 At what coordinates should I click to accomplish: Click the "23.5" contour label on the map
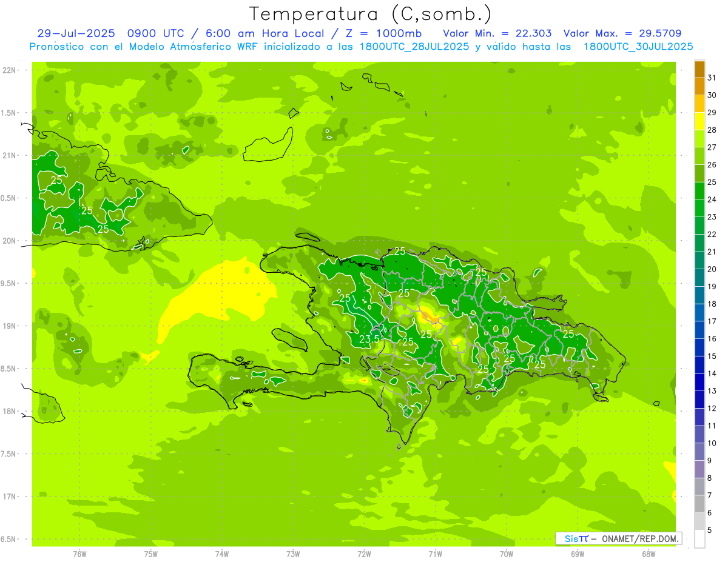click(x=369, y=340)
